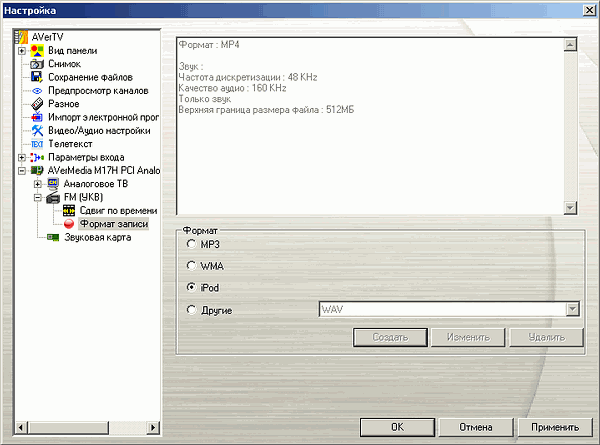Open Импорт электронной программы item
The image size is (600, 445).
click(106, 118)
